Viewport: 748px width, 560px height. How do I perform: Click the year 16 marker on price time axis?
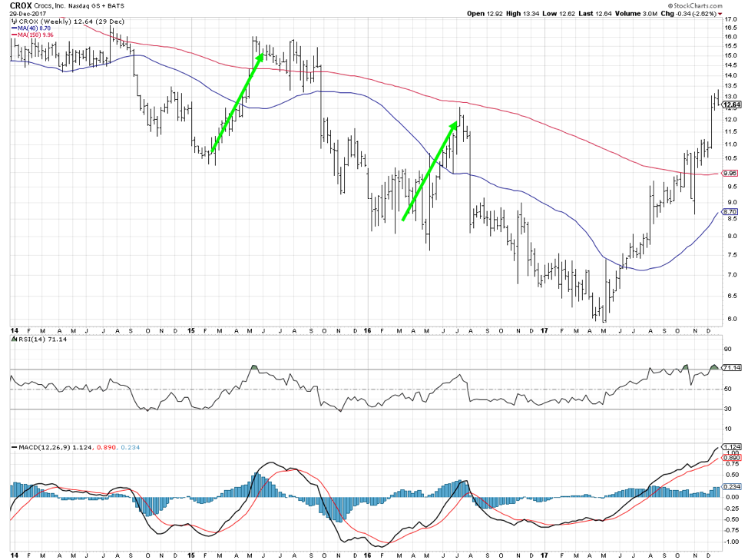pyautogui.click(x=367, y=330)
